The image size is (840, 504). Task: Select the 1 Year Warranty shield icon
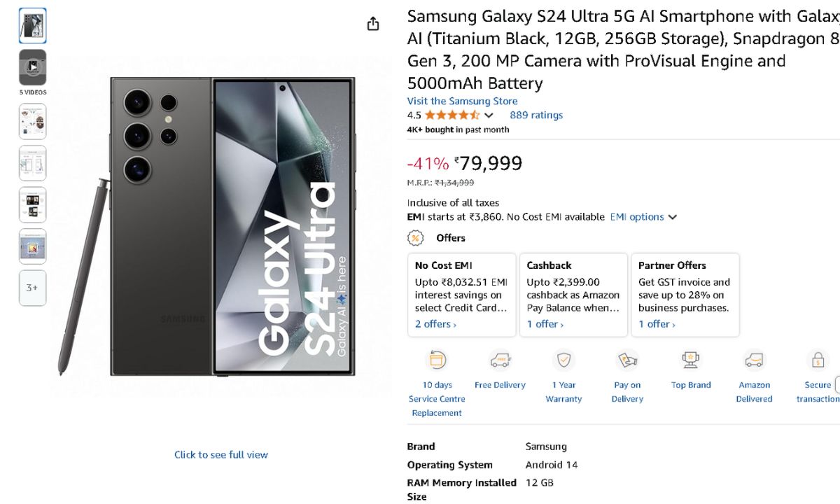click(563, 360)
